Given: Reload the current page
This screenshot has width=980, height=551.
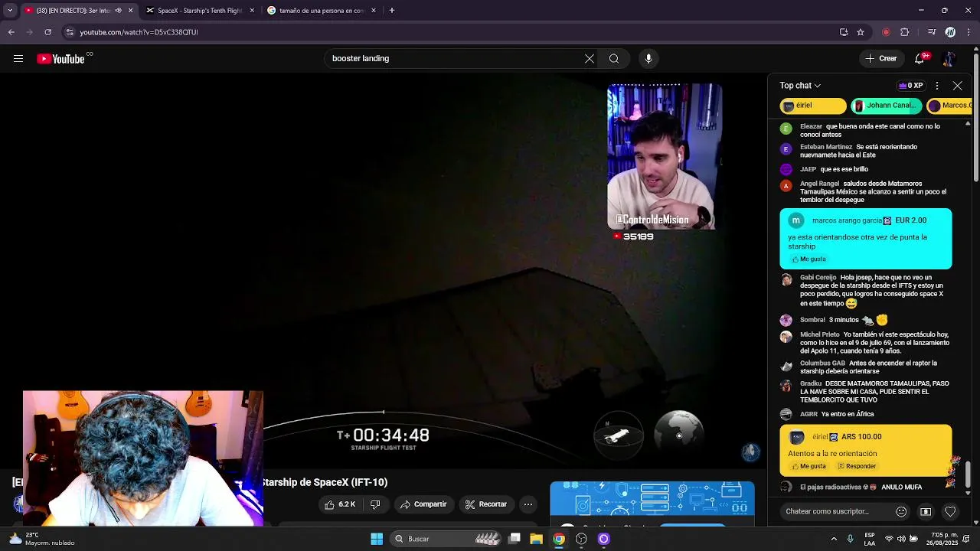Looking at the screenshot, I should (x=47, y=32).
